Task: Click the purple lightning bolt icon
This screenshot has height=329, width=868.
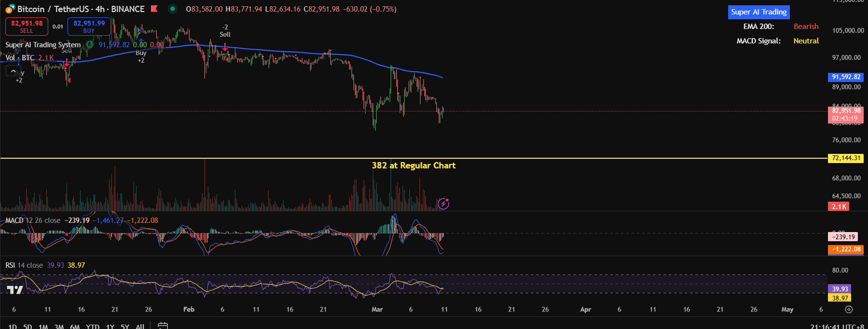Action: [x=443, y=204]
